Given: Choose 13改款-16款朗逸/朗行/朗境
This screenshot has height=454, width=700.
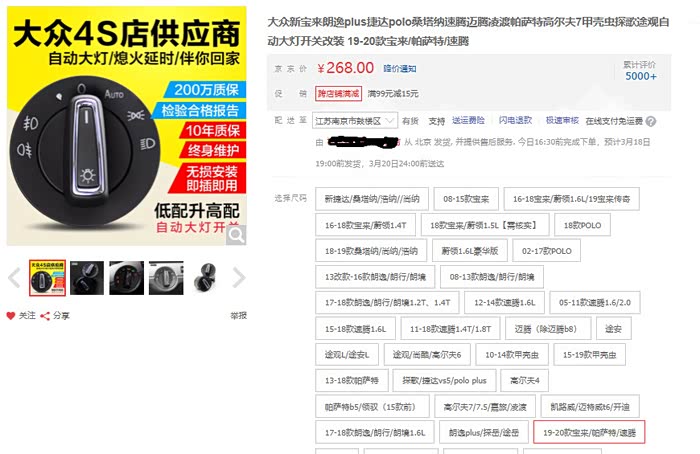Looking at the screenshot, I should [375, 277].
